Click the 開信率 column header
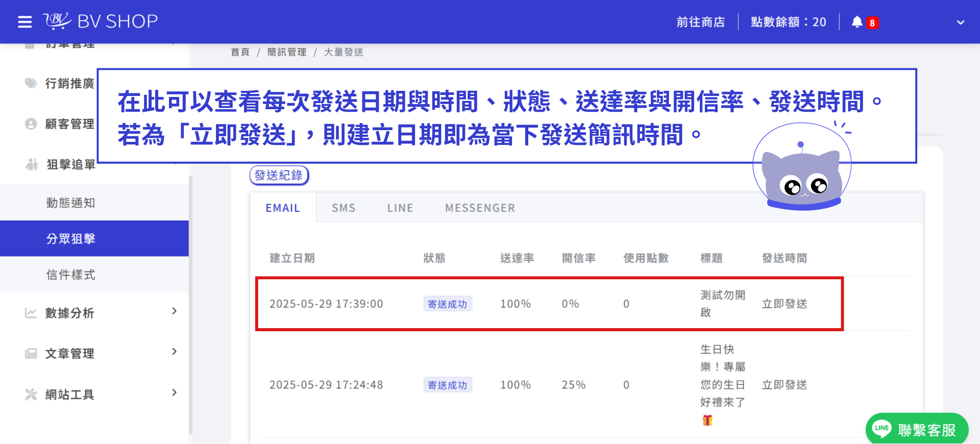The height and width of the screenshot is (444, 980). pos(579,258)
